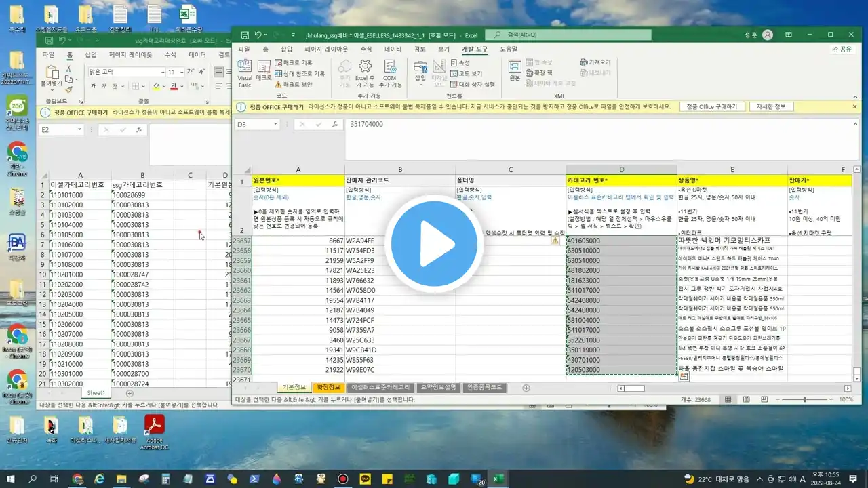Screen dimensions: 868x488
Task: Open Visual Basic editor in front Excel window
Action: coord(244,73)
